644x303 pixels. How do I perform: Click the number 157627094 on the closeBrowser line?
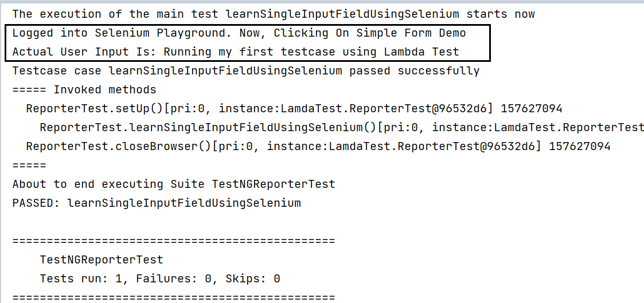click(580, 147)
